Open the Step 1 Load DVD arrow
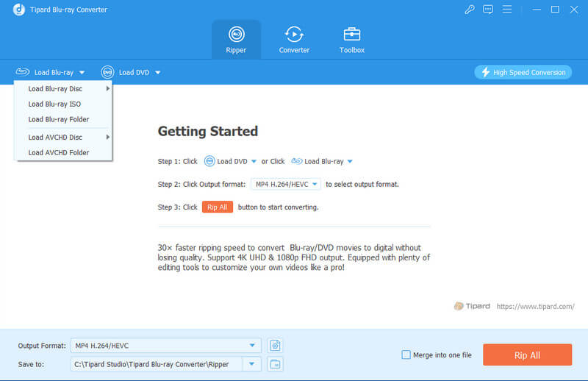 click(254, 161)
